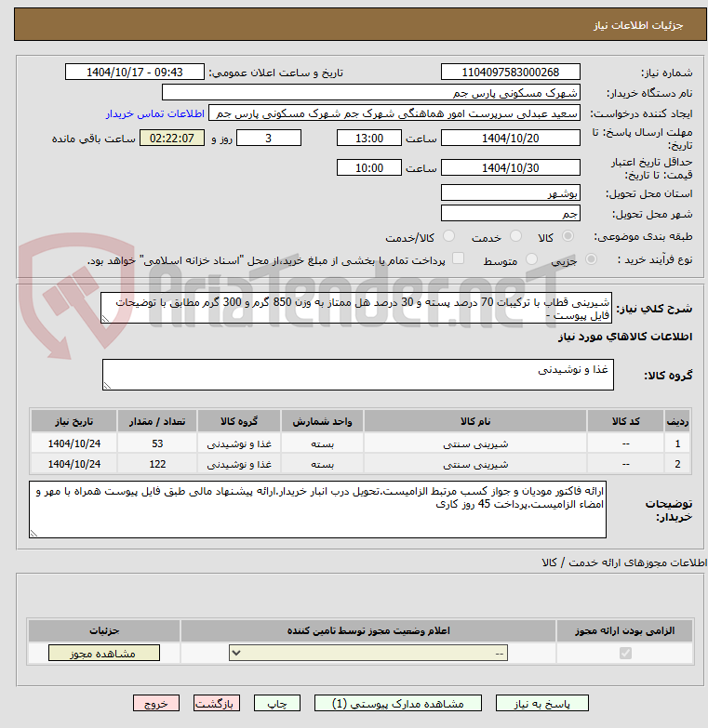Click the validity time 10:00 field
The image size is (708, 728).
tap(369, 167)
